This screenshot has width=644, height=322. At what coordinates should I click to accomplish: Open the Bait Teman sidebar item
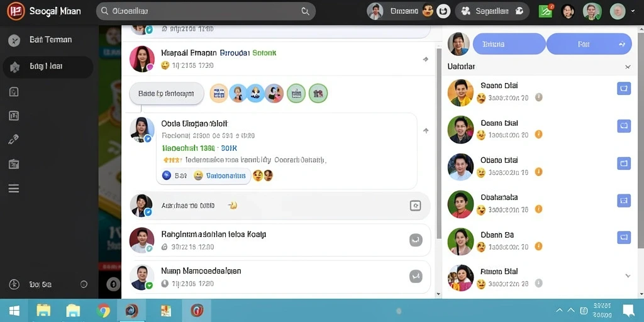[x=49, y=40]
